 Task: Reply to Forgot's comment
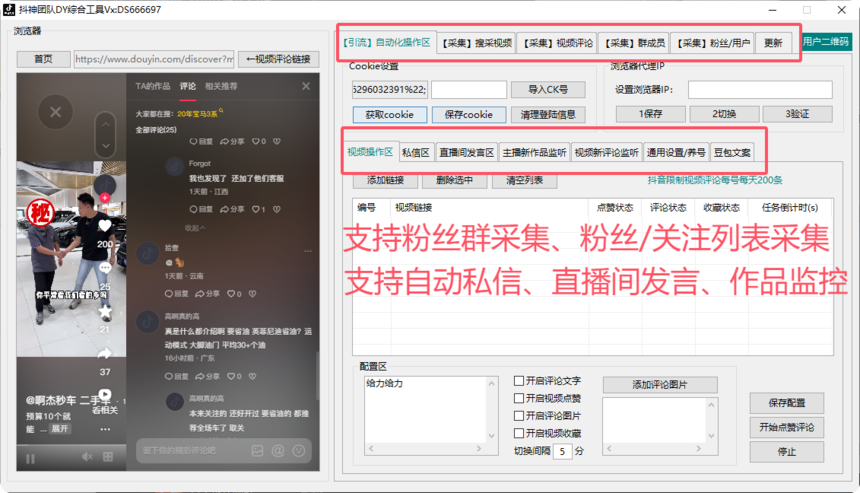click(x=201, y=209)
